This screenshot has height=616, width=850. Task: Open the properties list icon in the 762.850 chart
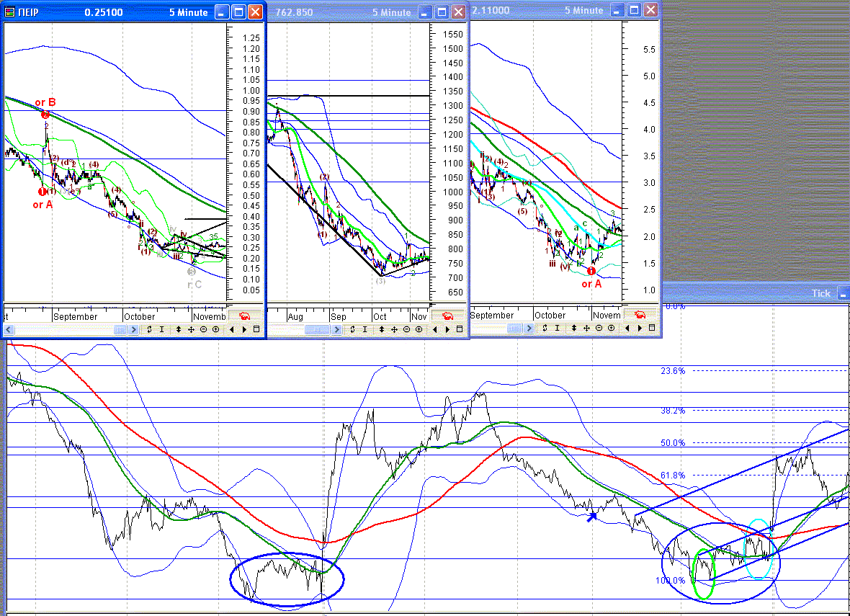[x=459, y=329]
